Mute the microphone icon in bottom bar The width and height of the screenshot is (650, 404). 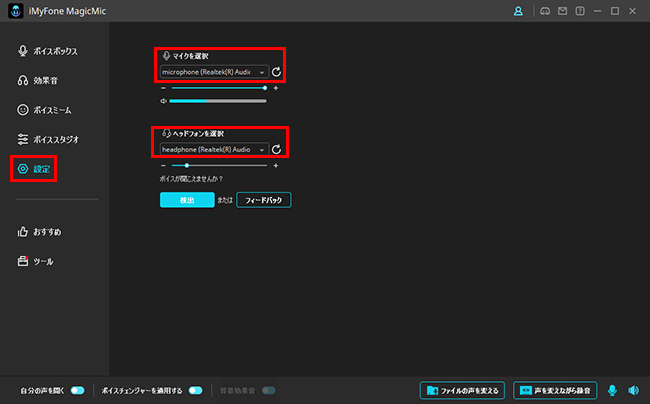(x=612, y=390)
